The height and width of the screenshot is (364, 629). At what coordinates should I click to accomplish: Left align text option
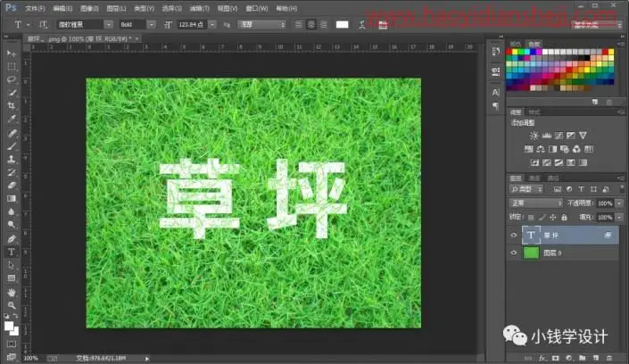click(x=298, y=25)
